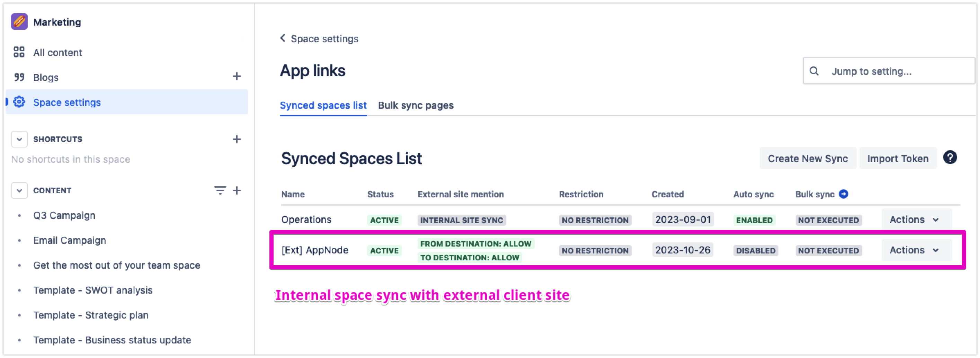This screenshot has height=358, width=980.
Task: Click the [Ext] AppNode space name
Action: pos(315,250)
